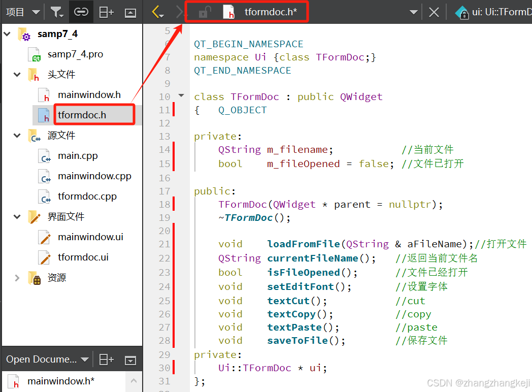Click on currentFileName function name
Viewport: 532px width, 392px height.
tap(313, 258)
